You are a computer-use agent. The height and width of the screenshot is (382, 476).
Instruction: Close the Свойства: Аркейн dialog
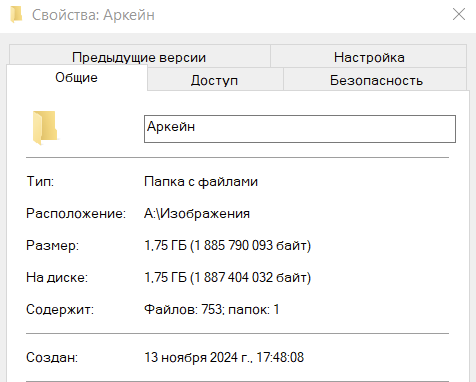[x=459, y=14]
